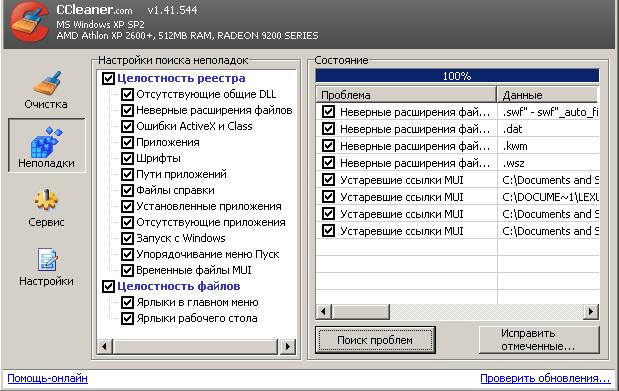
Task: Select the .dat data cell
Action: (548, 129)
